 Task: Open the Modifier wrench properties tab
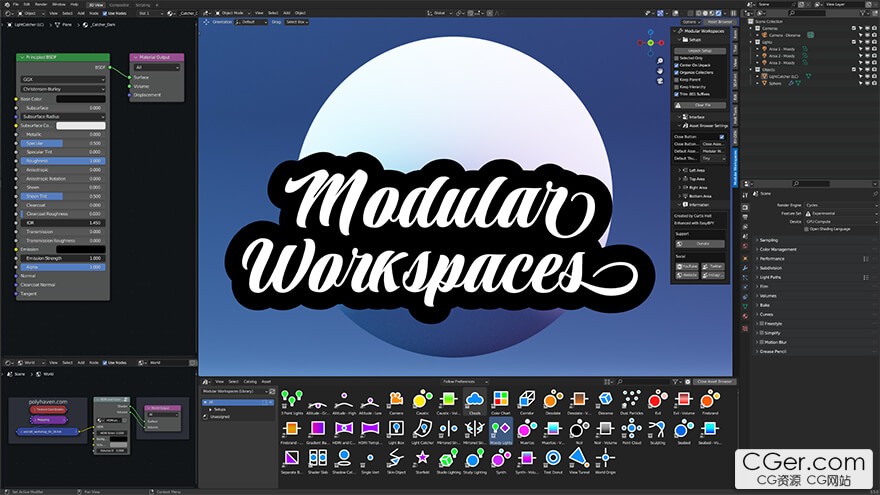[x=745, y=268]
